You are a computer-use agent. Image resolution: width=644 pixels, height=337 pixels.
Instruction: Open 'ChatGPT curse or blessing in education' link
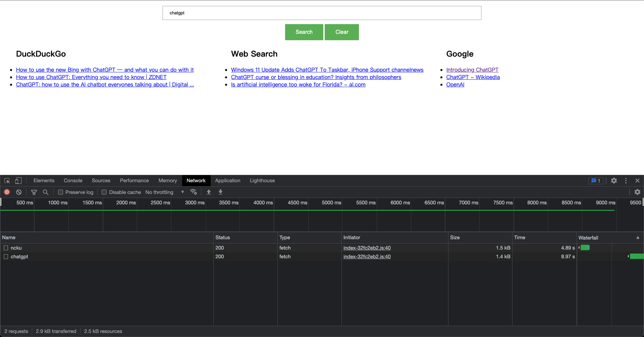pos(316,77)
